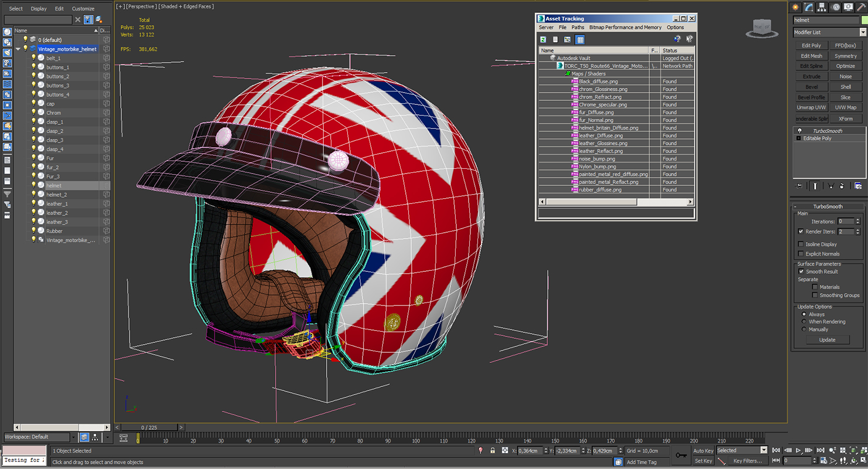This screenshot has height=469, width=868.
Task: Open the Utilities panel hammer icon
Action: pos(862,7)
